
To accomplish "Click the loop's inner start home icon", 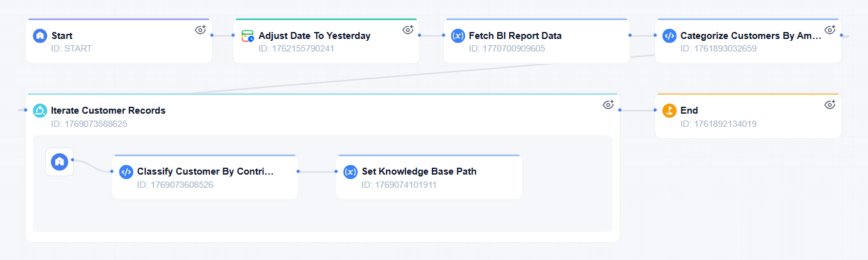I will tap(60, 161).
